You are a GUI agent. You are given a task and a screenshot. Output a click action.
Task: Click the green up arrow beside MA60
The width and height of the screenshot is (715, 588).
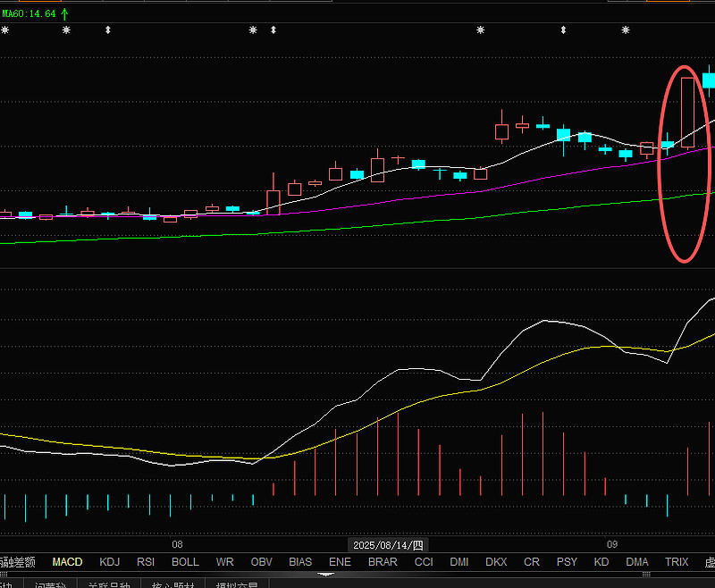tap(64, 13)
